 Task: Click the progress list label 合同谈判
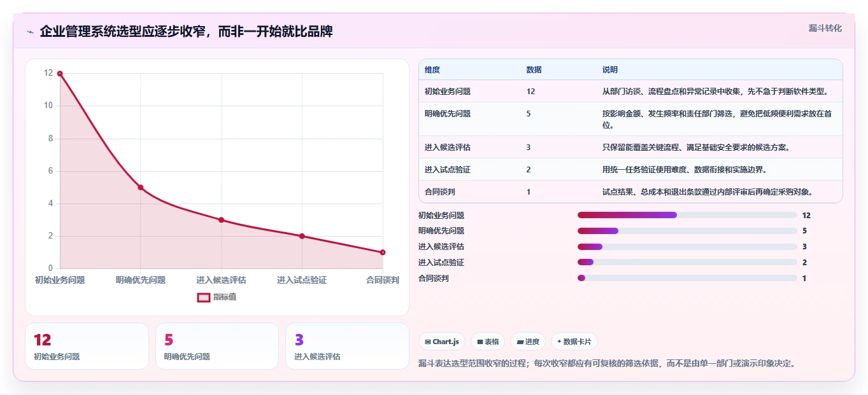tap(434, 279)
